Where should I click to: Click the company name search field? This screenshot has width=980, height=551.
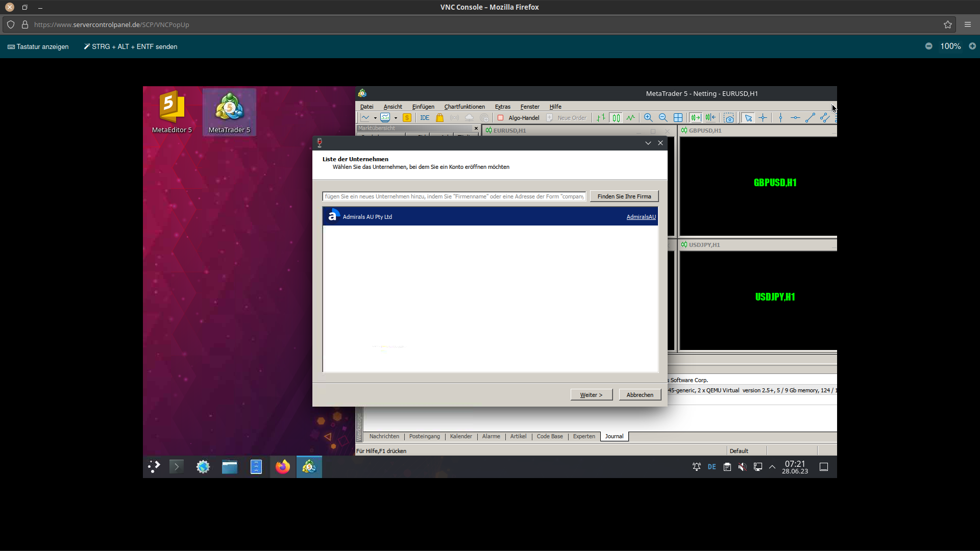click(x=454, y=196)
